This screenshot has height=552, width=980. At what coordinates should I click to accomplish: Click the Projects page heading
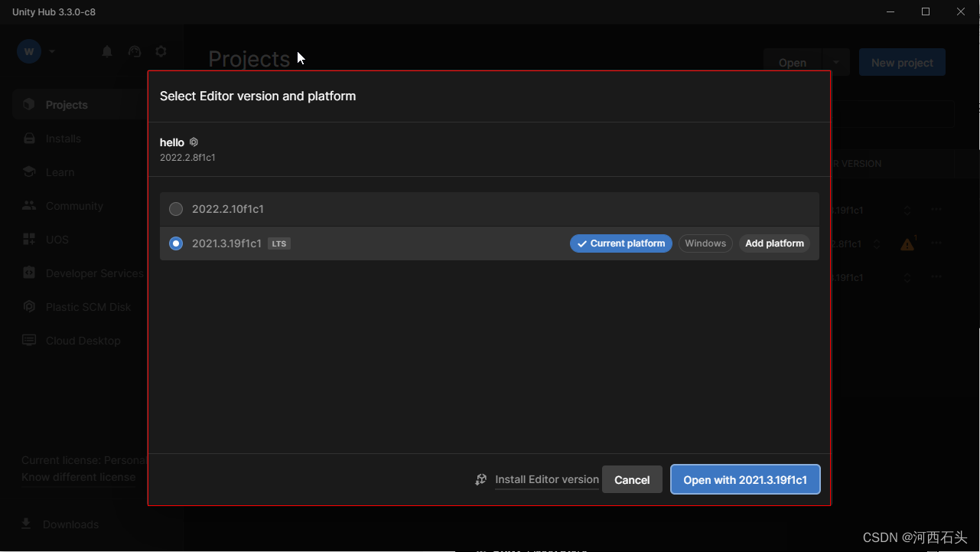click(249, 59)
